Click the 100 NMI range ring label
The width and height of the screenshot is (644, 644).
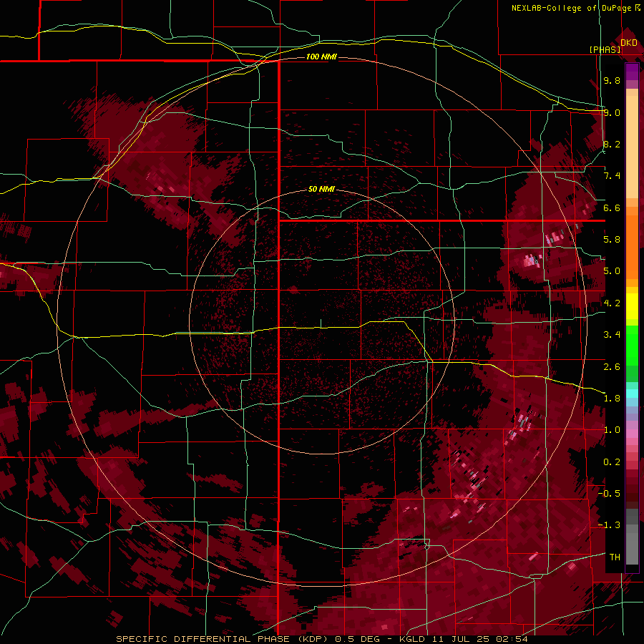(321, 57)
